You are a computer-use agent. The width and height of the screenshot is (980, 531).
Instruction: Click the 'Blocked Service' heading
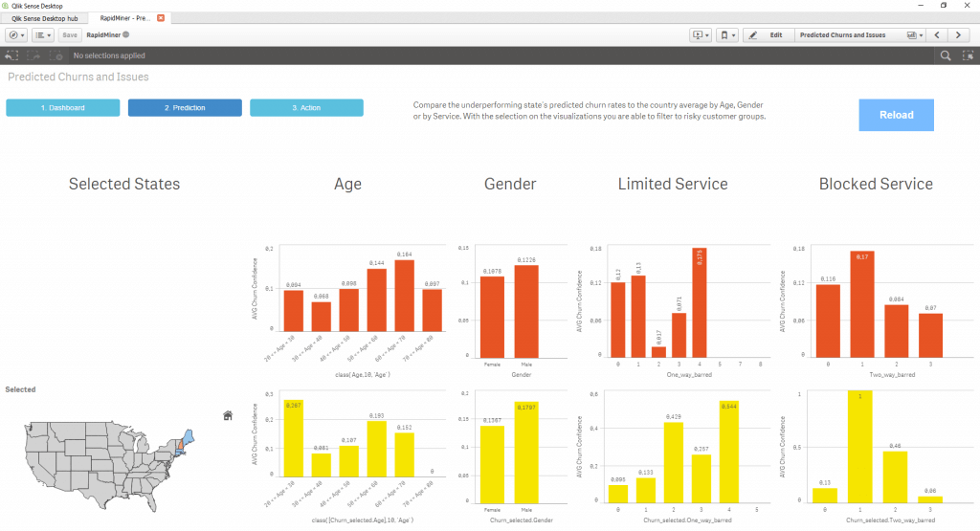[876, 184]
